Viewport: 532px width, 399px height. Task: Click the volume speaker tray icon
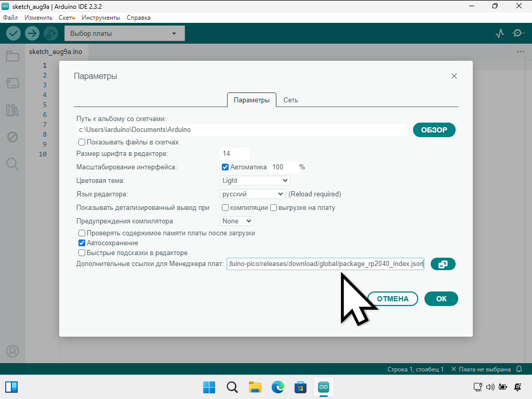click(490, 387)
